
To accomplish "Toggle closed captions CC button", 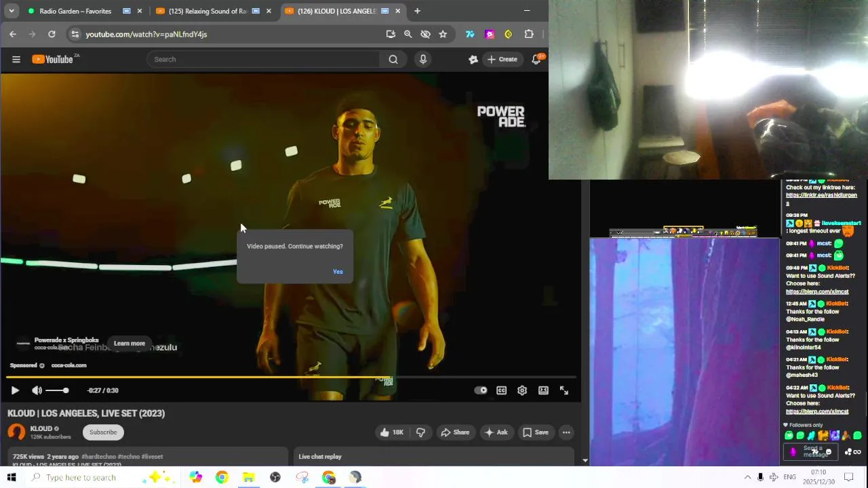I will coord(501,390).
